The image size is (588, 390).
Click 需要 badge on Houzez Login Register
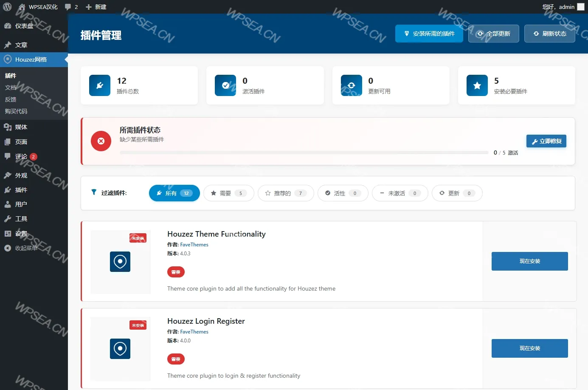(176, 359)
